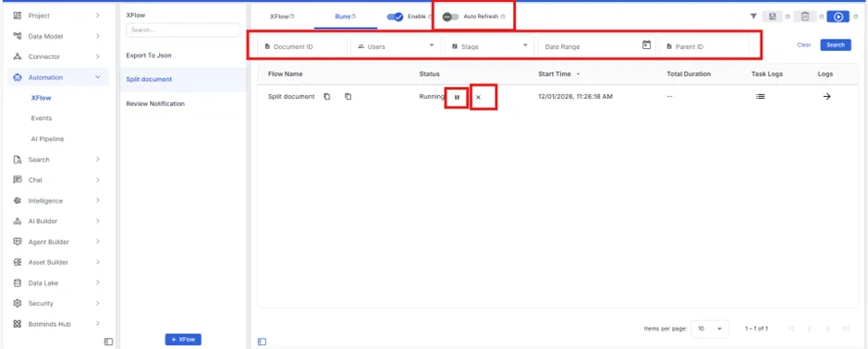This screenshot has height=349, width=868.
Task: Click the blue Search button
Action: 836,45
